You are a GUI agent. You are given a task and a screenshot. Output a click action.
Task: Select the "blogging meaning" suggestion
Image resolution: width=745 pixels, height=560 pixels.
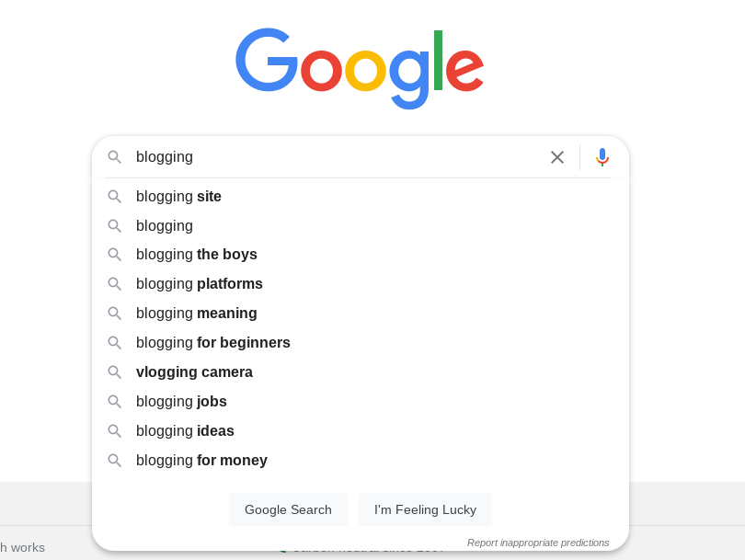(x=196, y=313)
